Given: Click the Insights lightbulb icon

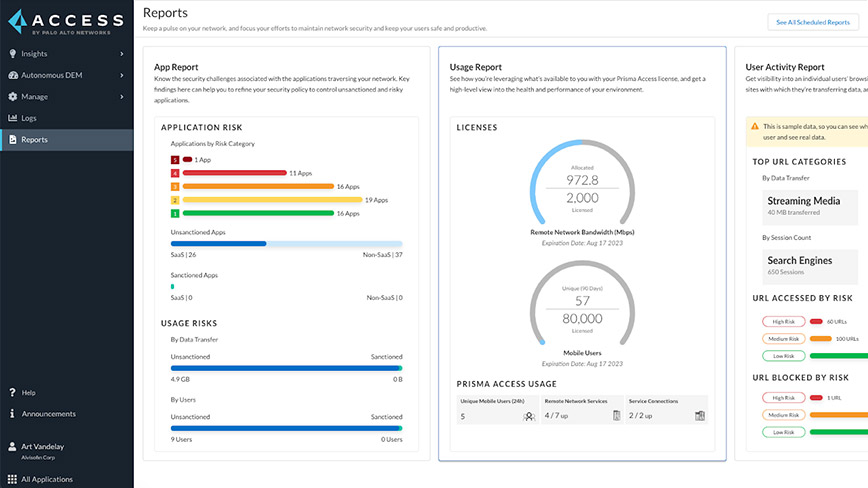Looking at the screenshot, I should point(12,53).
